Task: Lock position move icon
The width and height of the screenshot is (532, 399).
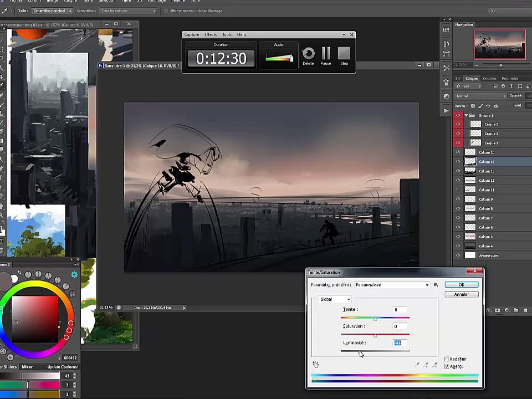Action: pos(488,106)
